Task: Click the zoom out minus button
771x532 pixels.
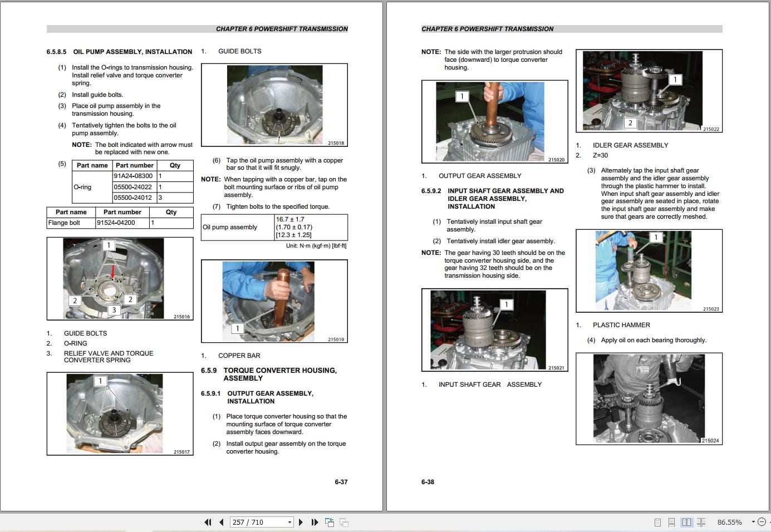Action: 762,522
